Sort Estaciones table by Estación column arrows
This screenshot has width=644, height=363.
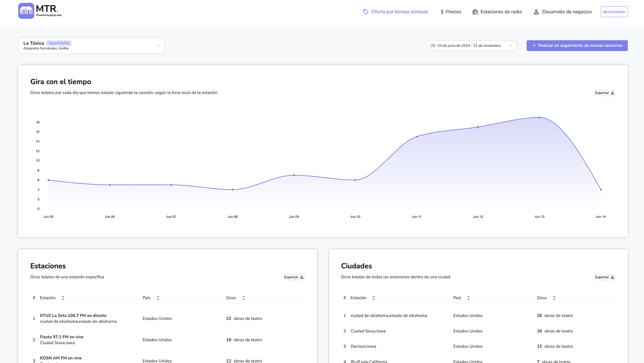pos(63,298)
